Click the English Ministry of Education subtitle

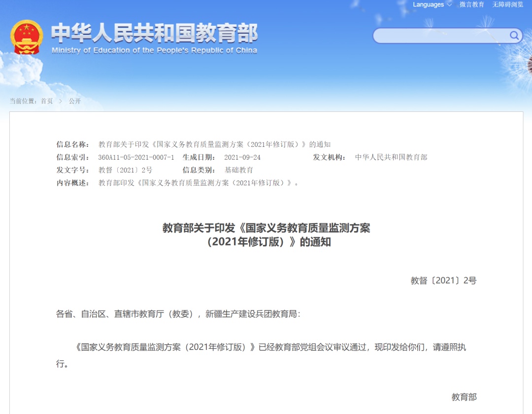154,51
